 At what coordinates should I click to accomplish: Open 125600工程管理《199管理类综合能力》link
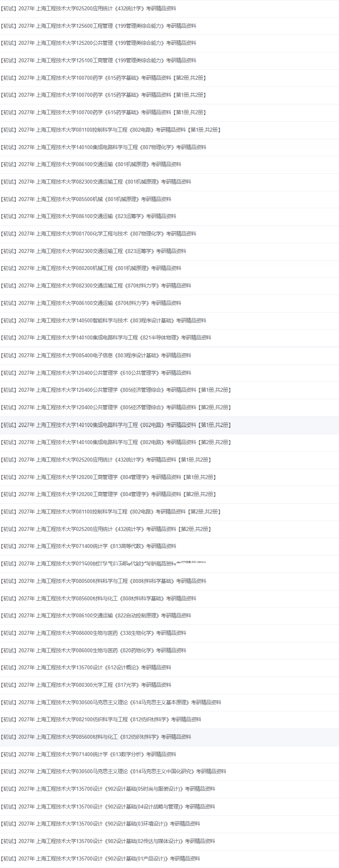(98, 26)
